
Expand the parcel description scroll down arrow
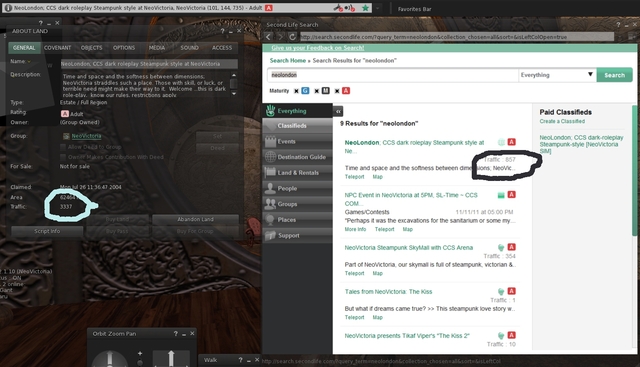(x=234, y=93)
